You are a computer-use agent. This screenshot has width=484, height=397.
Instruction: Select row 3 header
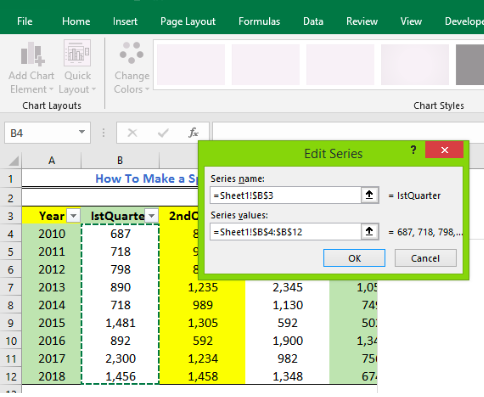11,216
